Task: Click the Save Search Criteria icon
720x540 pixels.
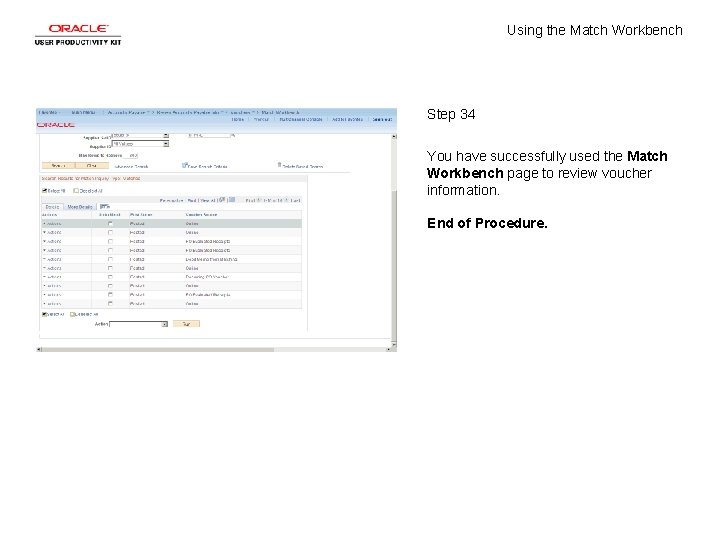Action: click(185, 165)
